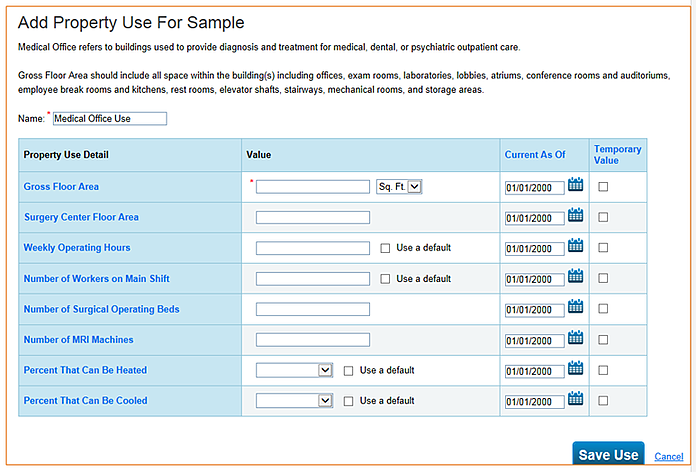Screen dimensions: 696x472
Task: Enable Use a default for Workers on Main Shift
Action: click(386, 279)
